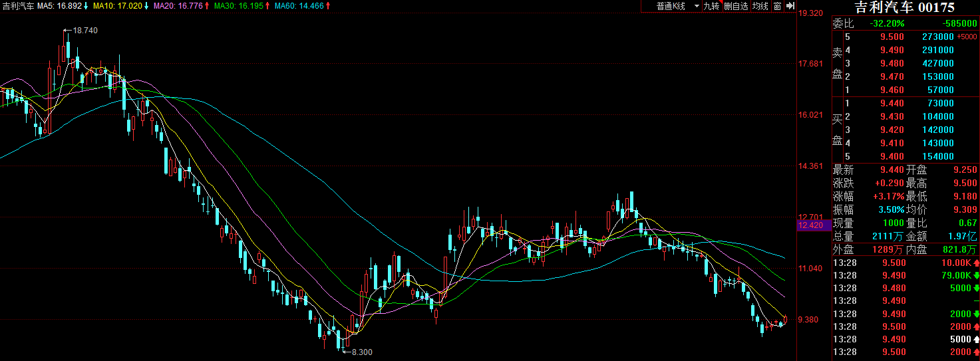Click the white up arrow beside 5000 trade

[x=975, y=339]
